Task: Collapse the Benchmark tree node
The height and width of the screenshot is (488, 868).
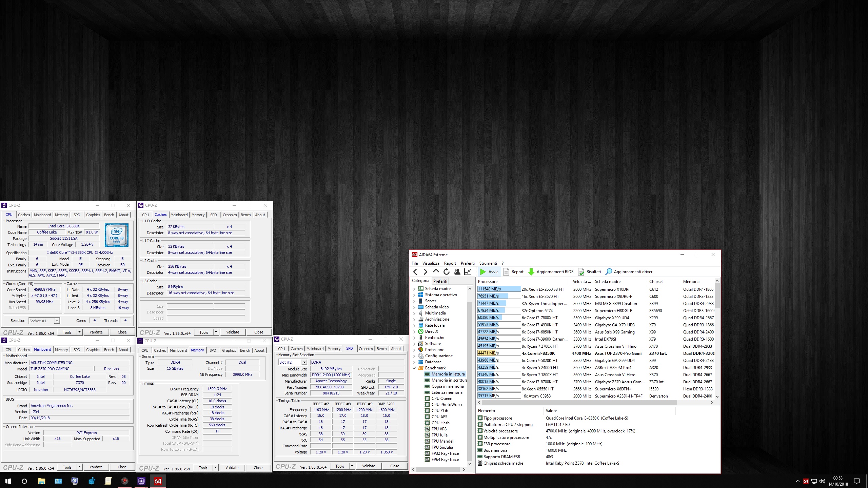Action: coord(414,368)
